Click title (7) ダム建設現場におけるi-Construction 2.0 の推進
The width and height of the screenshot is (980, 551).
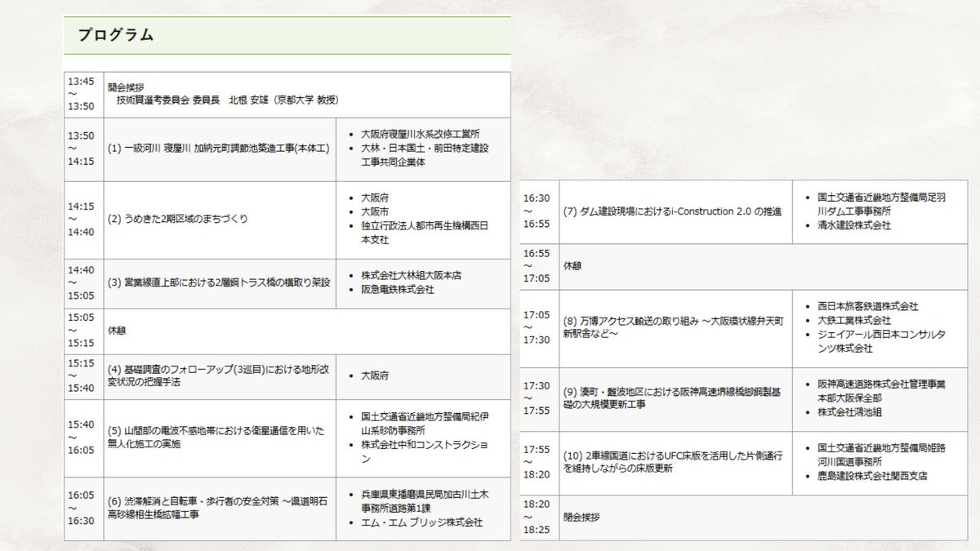click(672, 211)
